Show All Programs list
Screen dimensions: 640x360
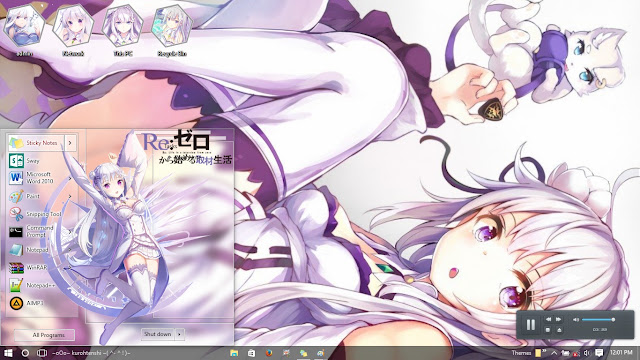tap(45, 335)
